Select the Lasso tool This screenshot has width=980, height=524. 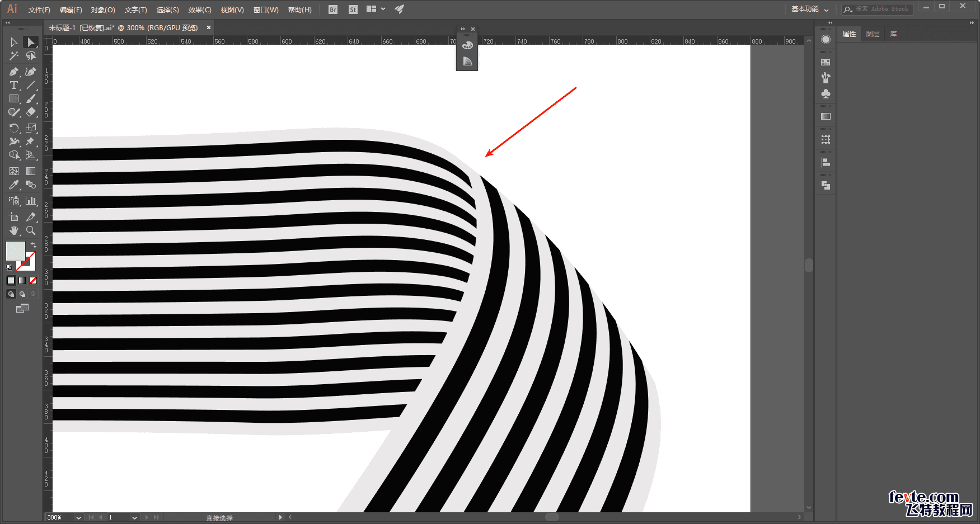click(x=31, y=56)
